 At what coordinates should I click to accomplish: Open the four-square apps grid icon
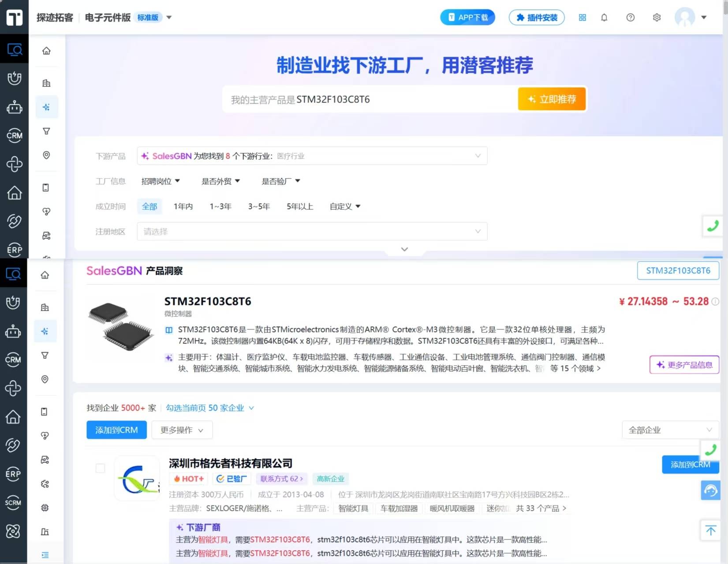tap(582, 18)
